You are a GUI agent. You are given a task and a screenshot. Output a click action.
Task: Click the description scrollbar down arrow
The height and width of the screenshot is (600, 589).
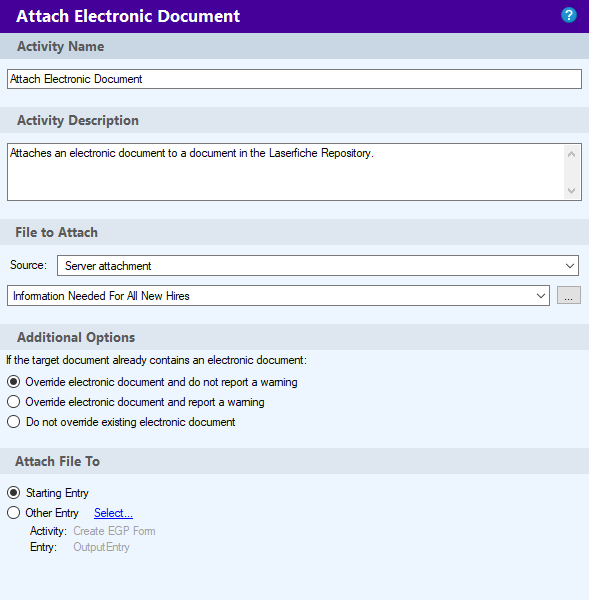[x=571, y=191]
